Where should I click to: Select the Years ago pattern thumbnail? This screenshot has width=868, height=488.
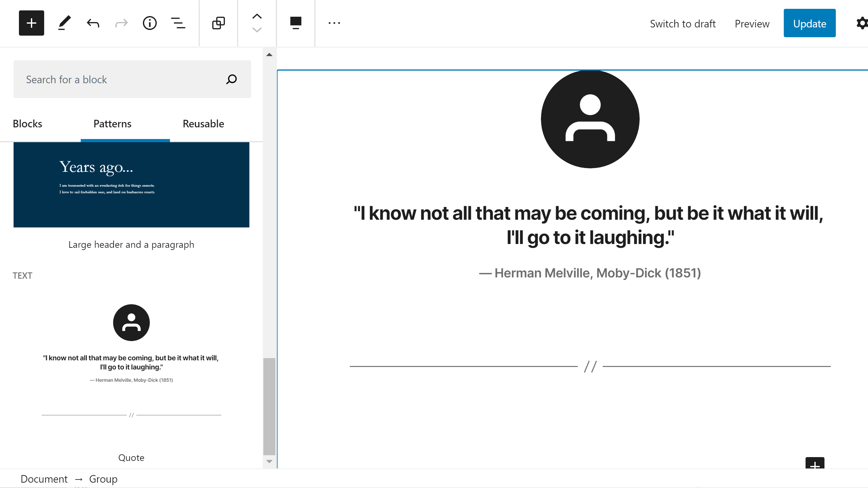pos(131,184)
